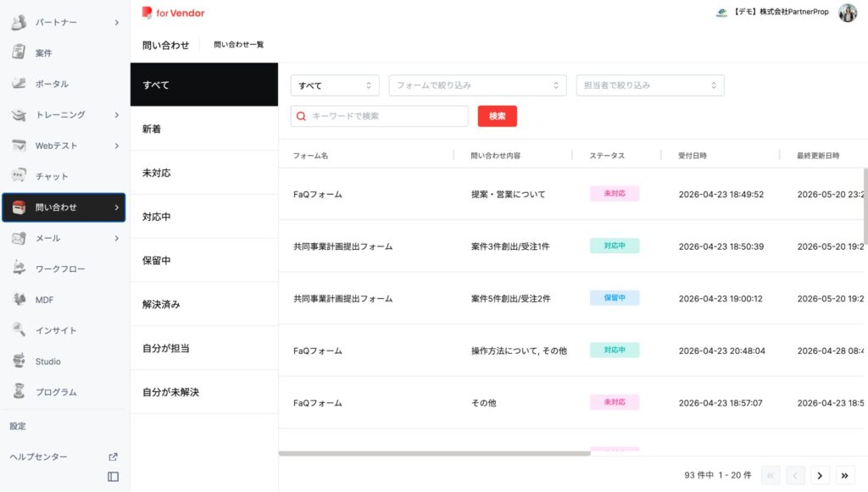Open the row 案件5件創出/受注2件
The width and height of the screenshot is (868, 492).
click(x=573, y=298)
